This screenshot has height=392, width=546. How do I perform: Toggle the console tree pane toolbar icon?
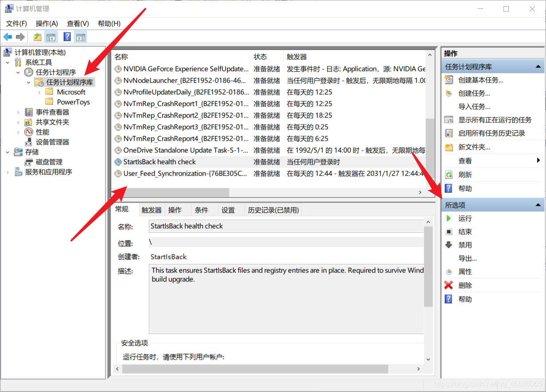[51, 37]
